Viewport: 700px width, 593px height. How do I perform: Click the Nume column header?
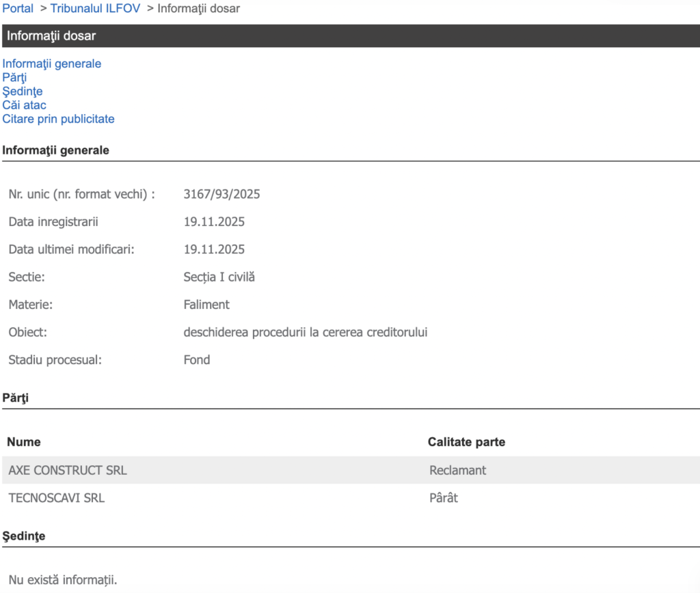coord(24,442)
